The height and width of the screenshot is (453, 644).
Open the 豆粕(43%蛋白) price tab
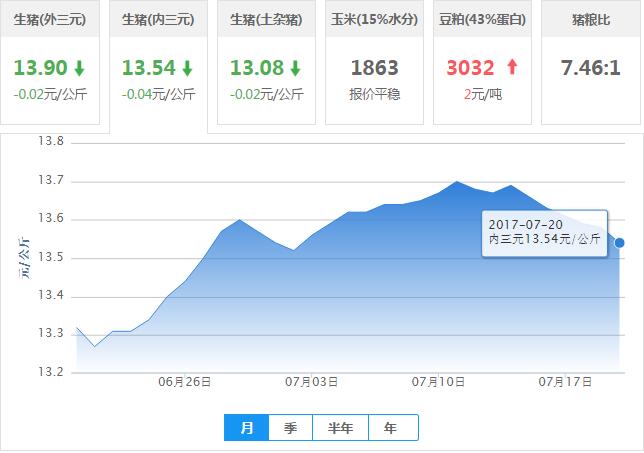[482, 62]
